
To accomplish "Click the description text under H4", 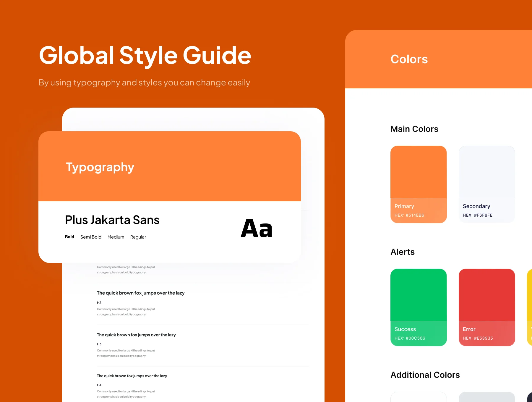I will (x=126, y=394).
